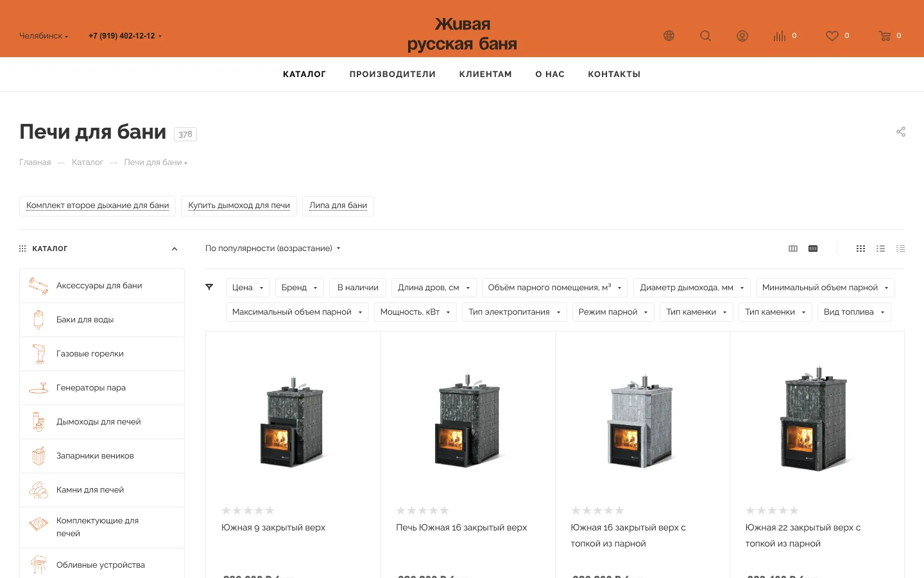Open the КЛИЕНТАМ menu item

pyautogui.click(x=486, y=74)
